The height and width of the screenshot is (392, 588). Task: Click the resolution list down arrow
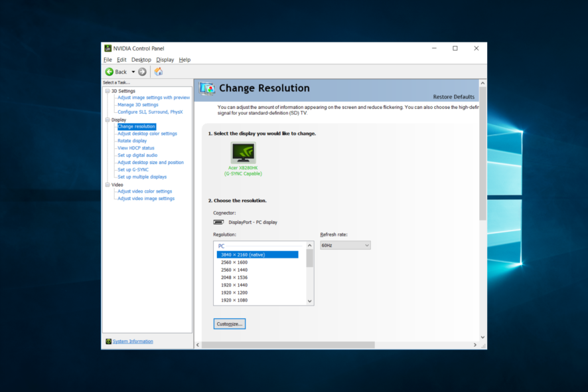310,301
